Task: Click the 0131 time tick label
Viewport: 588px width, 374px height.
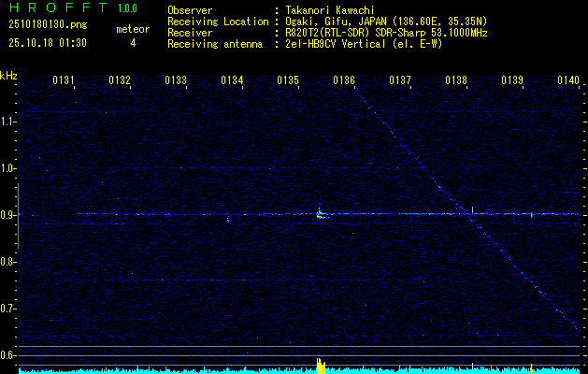Action: tap(64, 79)
